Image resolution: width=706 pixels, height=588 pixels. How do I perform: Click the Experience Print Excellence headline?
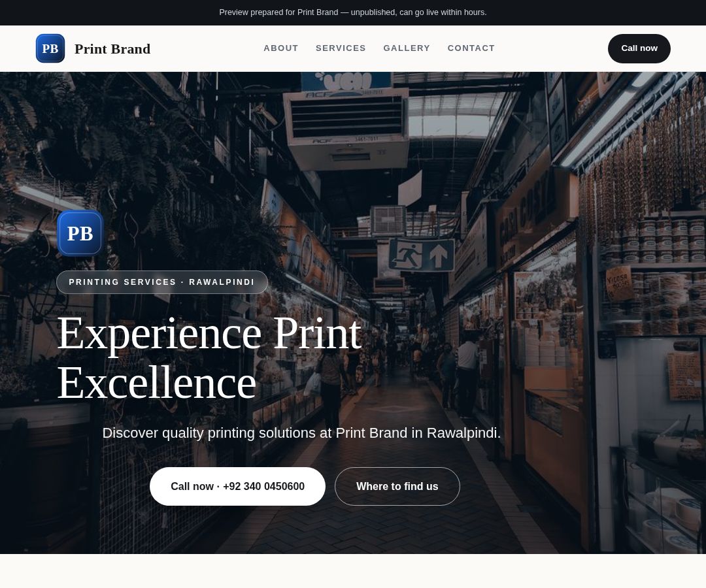[x=209, y=357]
